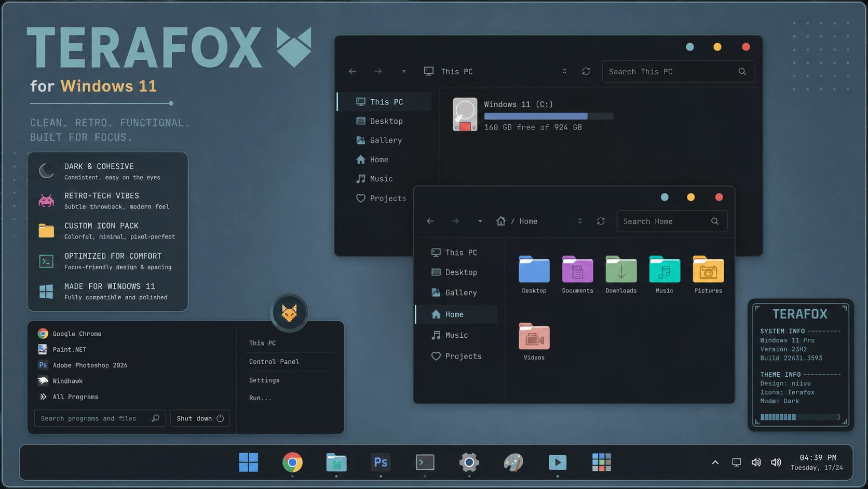Image resolution: width=868 pixels, height=489 pixels.
Task: Click the C: drive storage usage bar
Action: point(548,116)
